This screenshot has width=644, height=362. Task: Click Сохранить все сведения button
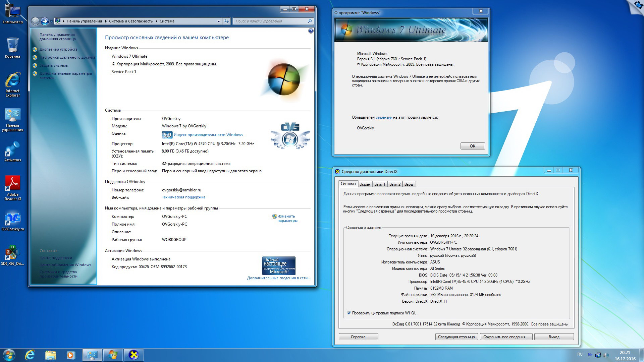click(x=506, y=337)
